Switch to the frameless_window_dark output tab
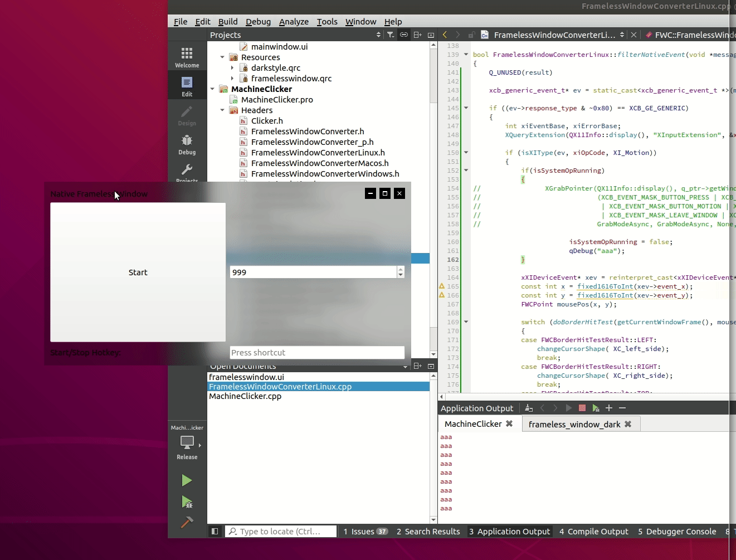Viewport: 736px width, 560px height. [575, 424]
